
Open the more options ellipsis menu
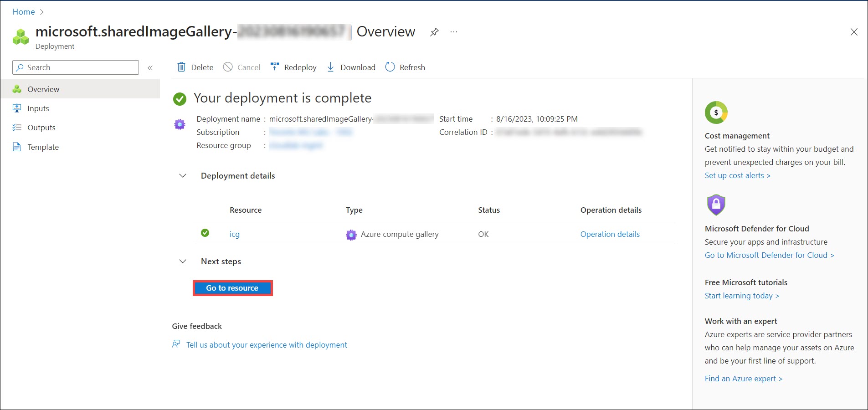454,32
